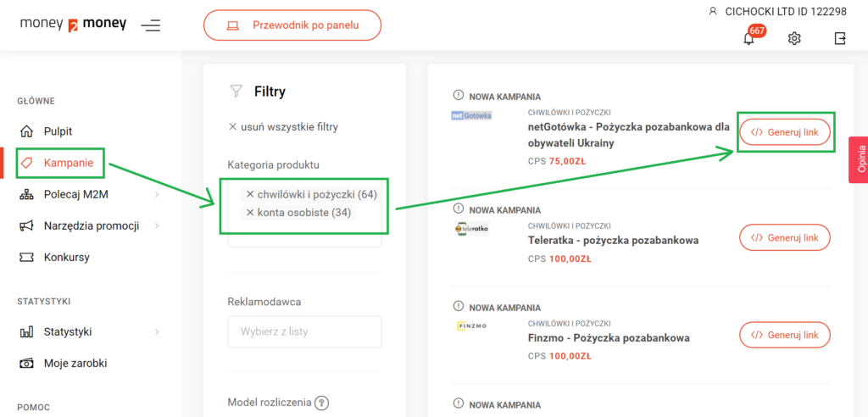Screen dimensions: 868x417
Task: Click CPS 100,00ZŁ rate of Teleratka
Action: (x=559, y=259)
